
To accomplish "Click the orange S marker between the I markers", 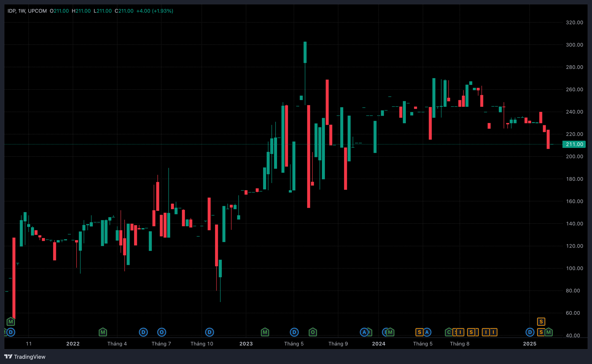I will [471, 332].
